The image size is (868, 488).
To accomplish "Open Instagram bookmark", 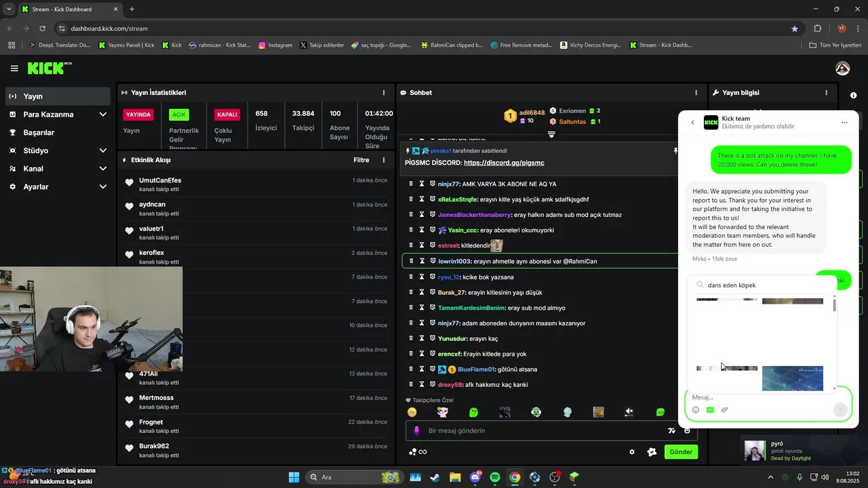I will pyautogui.click(x=275, y=45).
